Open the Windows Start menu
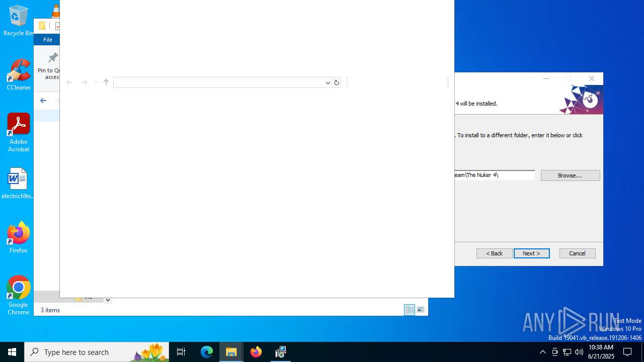This screenshot has width=644, height=362. [12, 352]
